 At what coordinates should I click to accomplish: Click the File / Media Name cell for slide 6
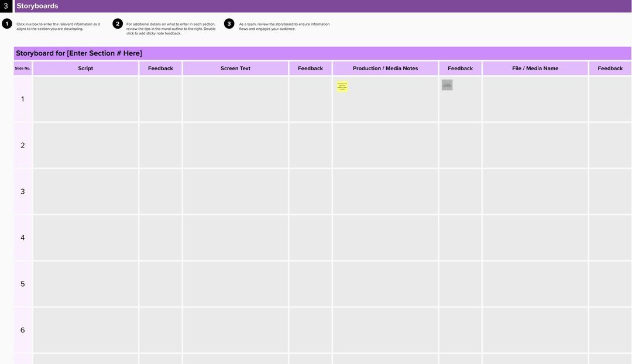point(534,328)
